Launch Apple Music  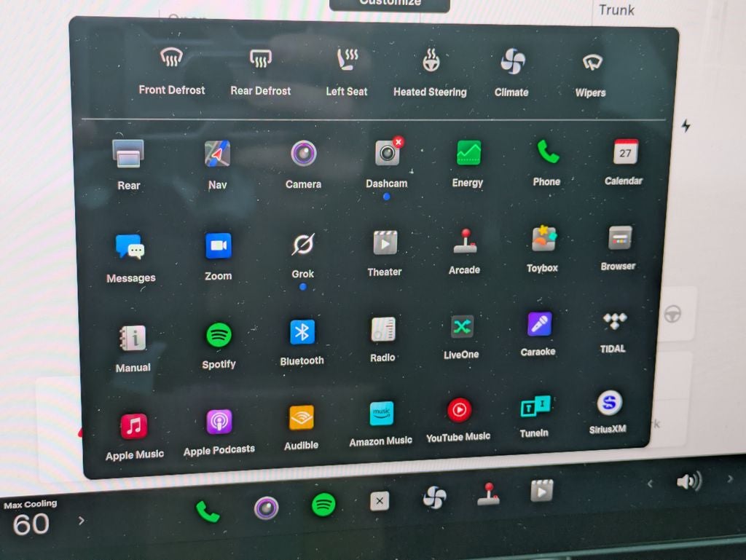pyautogui.click(x=135, y=437)
